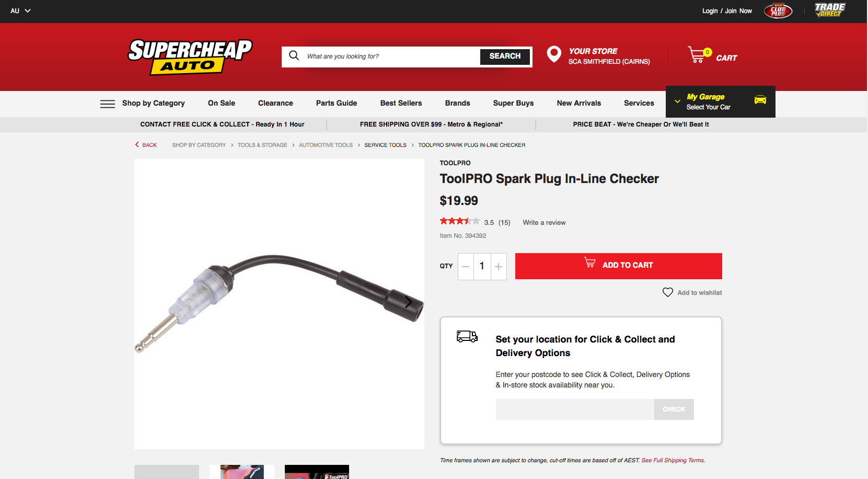This screenshot has width=868, height=479.
Task: Open the Club Plus badge
Action: [778, 10]
